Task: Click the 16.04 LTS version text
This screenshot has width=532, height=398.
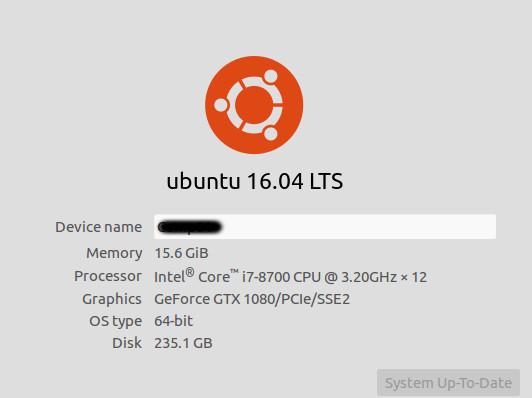Action: coord(295,181)
